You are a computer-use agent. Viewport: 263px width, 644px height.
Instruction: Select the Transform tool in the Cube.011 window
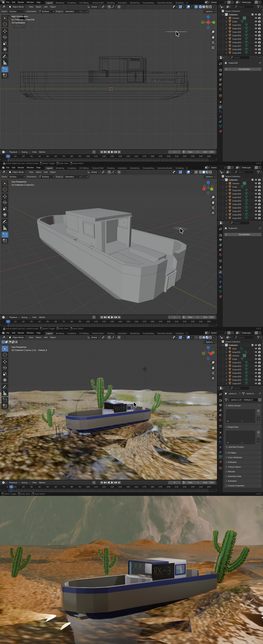click(x=5, y=215)
